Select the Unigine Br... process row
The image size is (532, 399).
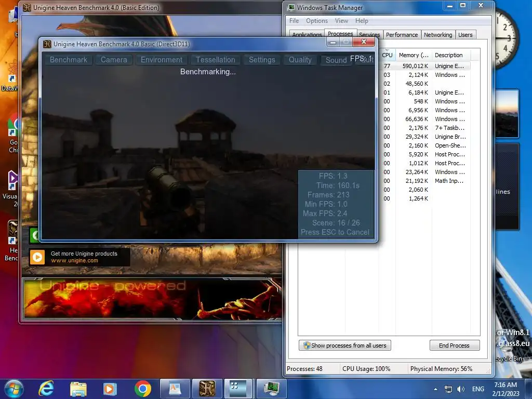click(424, 137)
